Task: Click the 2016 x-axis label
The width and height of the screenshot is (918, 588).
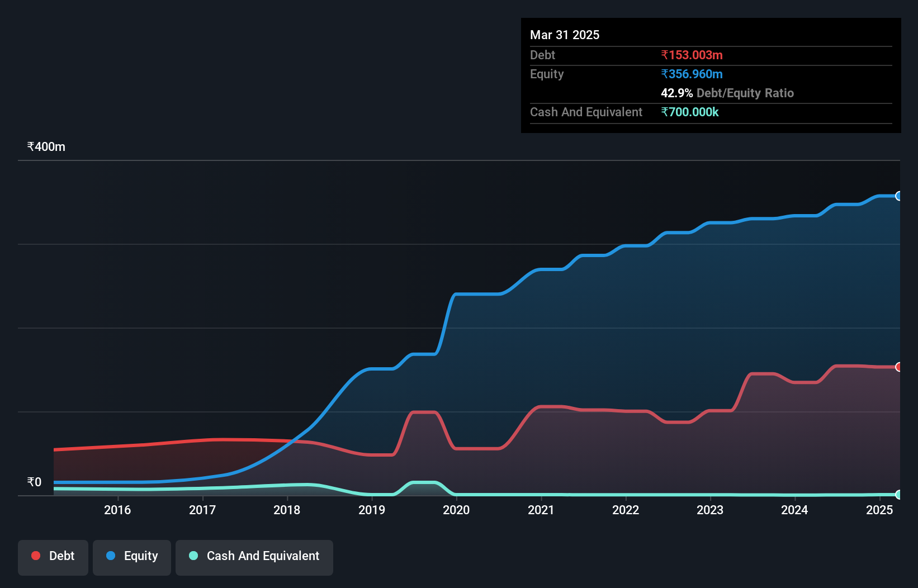Action: pyautogui.click(x=117, y=510)
